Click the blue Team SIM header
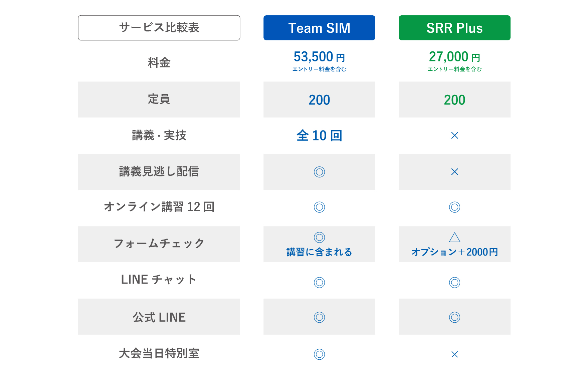 319,28
